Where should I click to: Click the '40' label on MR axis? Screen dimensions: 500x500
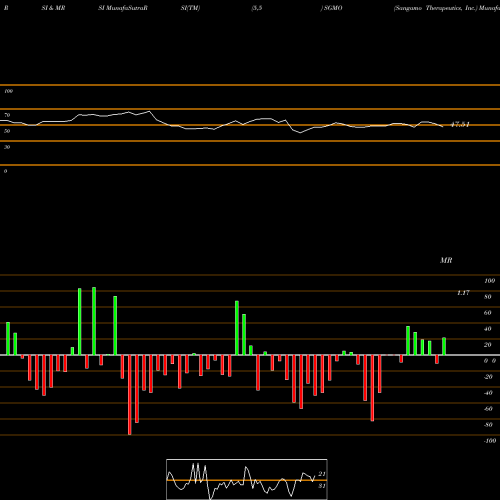[487, 329]
